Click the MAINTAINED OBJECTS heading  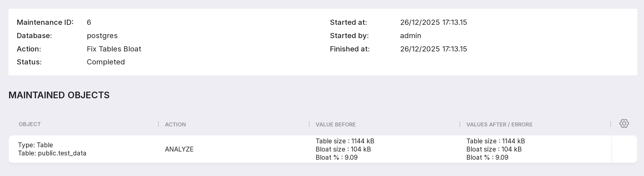[59, 95]
